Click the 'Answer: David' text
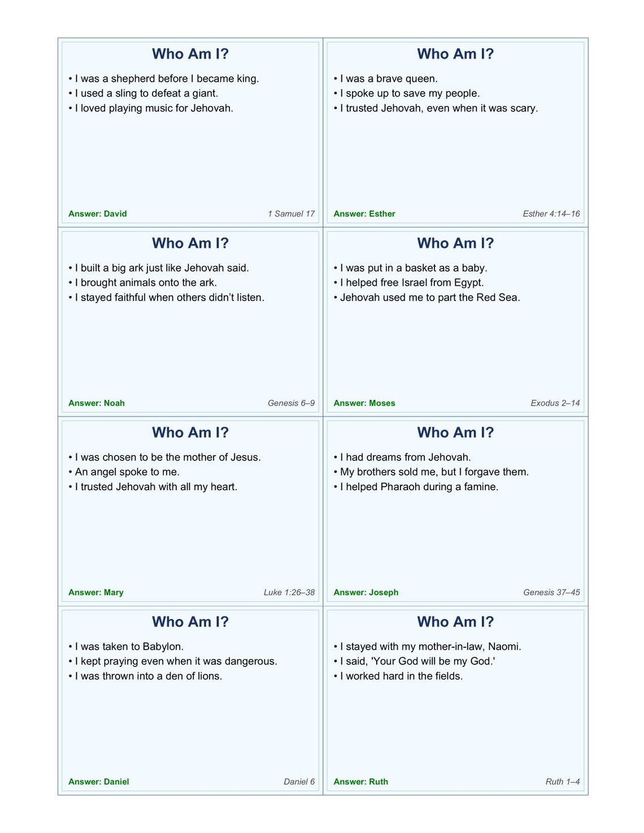This screenshot has width=644, height=833. [x=97, y=213]
